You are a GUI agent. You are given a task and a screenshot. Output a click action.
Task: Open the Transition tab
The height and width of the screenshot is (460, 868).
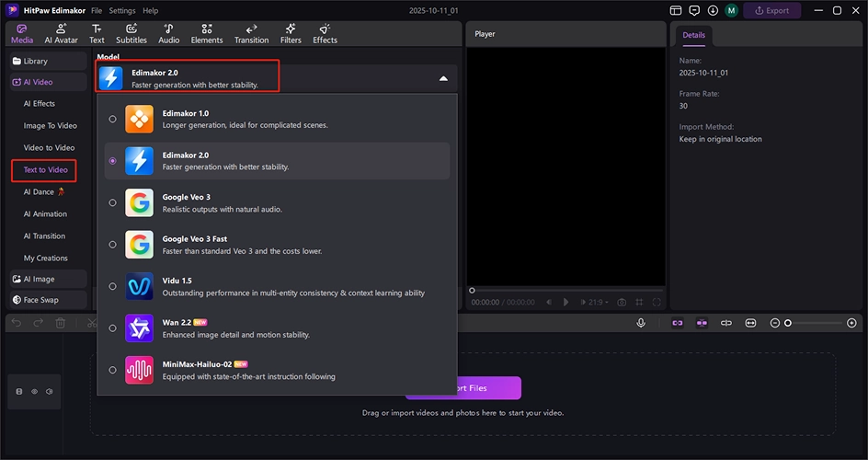click(251, 34)
